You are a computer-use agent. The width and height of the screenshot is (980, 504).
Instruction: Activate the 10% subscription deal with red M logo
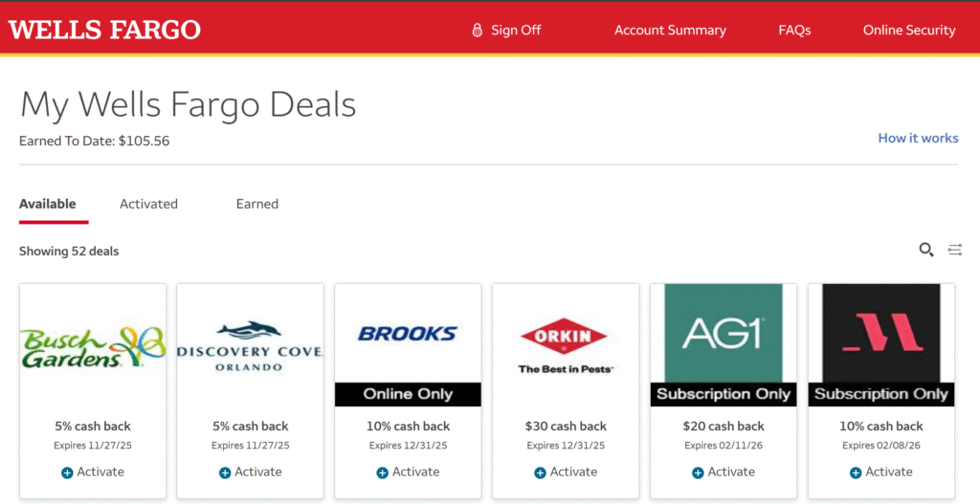point(881,471)
